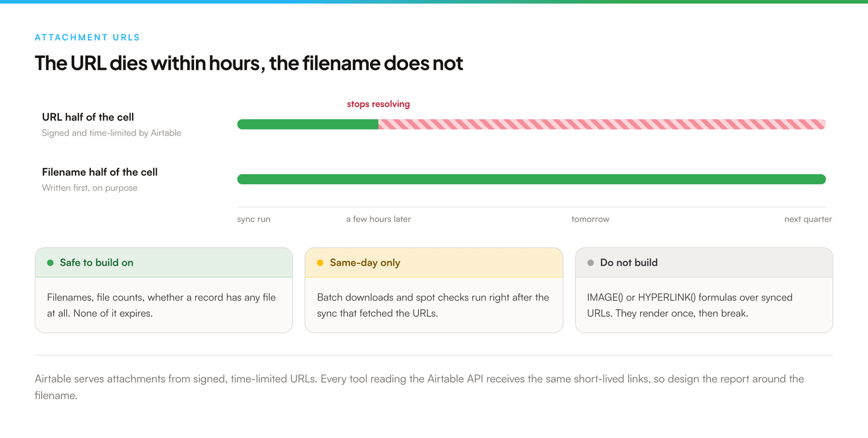The width and height of the screenshot is (868, 438).
Task: Click the red striped segment of the URL bar
Action: [602, 124]
